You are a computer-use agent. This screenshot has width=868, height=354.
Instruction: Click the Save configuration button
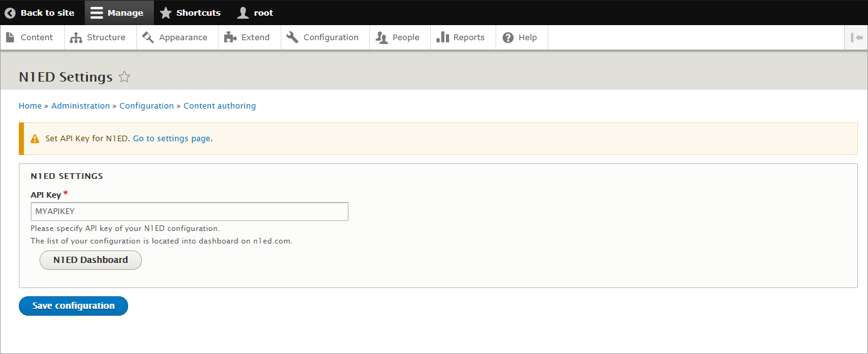[x=73, y=306]
